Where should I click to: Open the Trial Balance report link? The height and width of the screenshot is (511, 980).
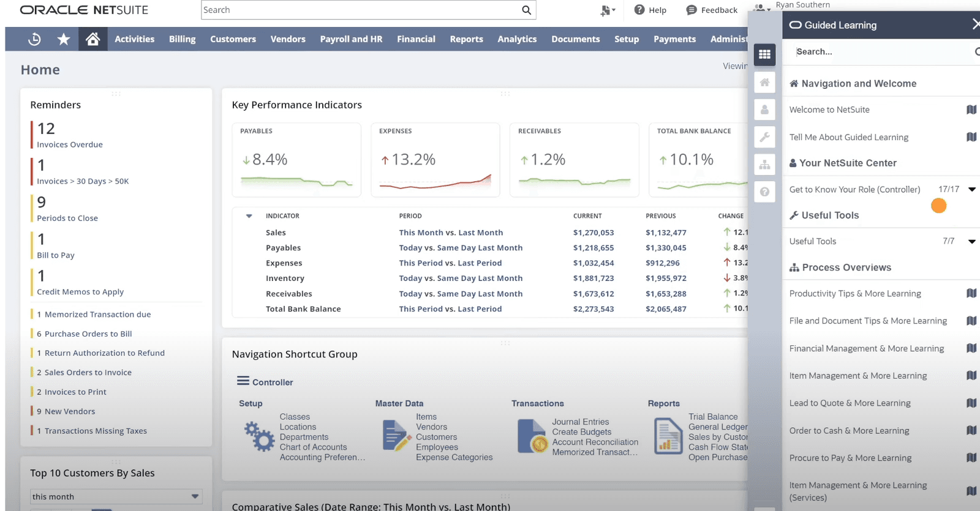click(713, 417)
